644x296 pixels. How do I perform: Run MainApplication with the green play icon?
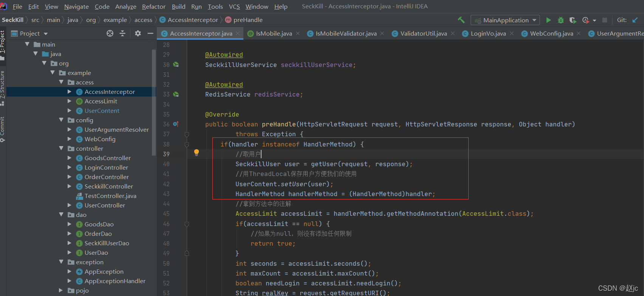pyautogui.click(x=548, y=20)
